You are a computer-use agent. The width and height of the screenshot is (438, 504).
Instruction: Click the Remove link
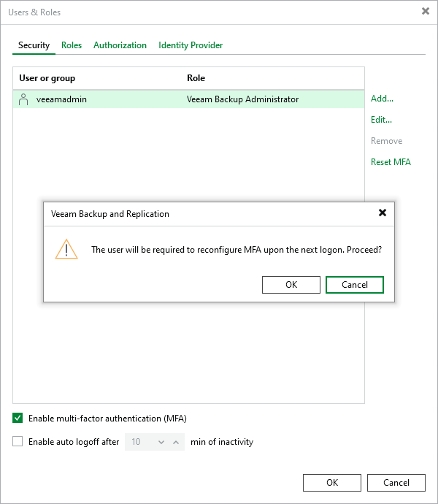tap(386, 141)
